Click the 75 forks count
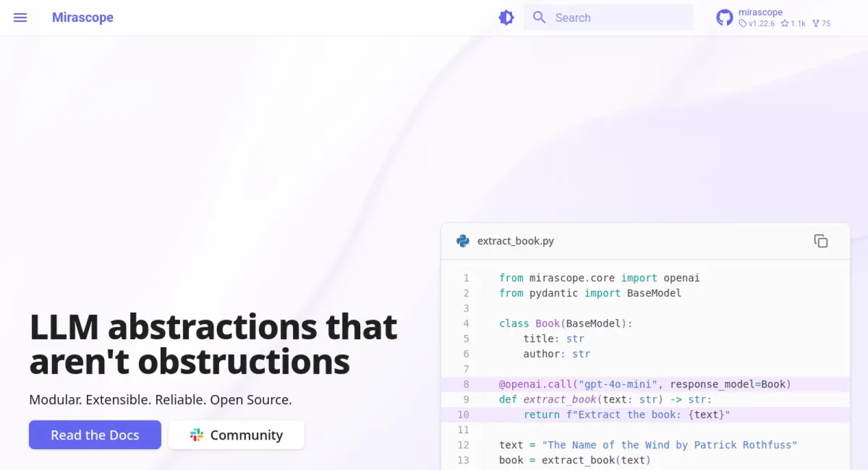The image size is (868, 470). (821, 23)
